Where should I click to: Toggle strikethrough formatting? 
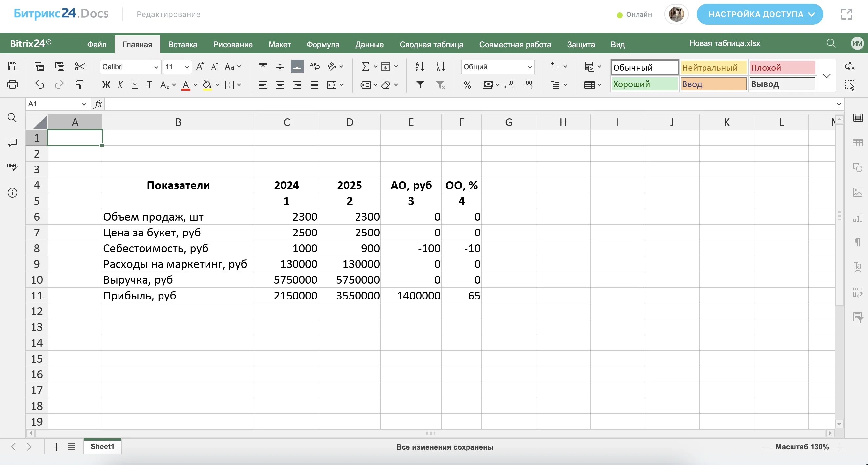(149, 85)
